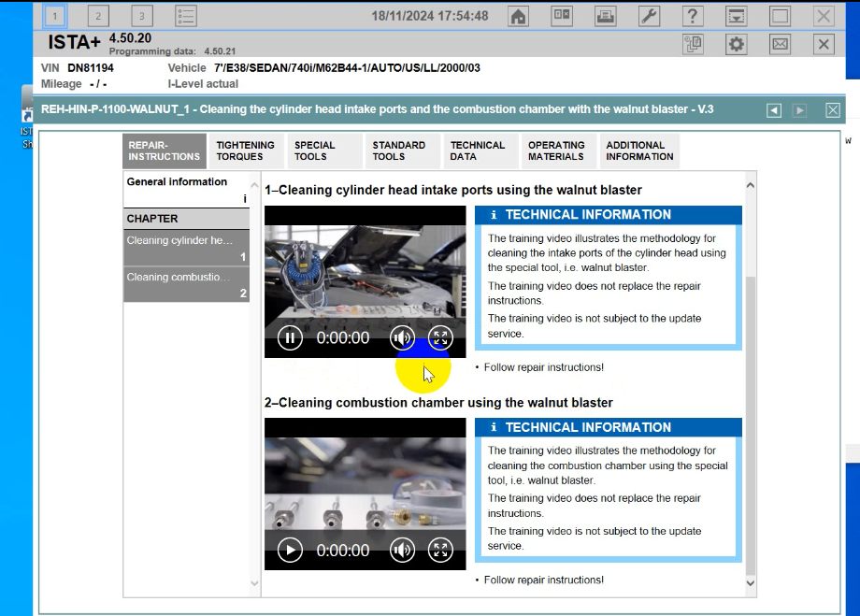
Task: Open the envelope feedback icon
Action: point(780,44)
